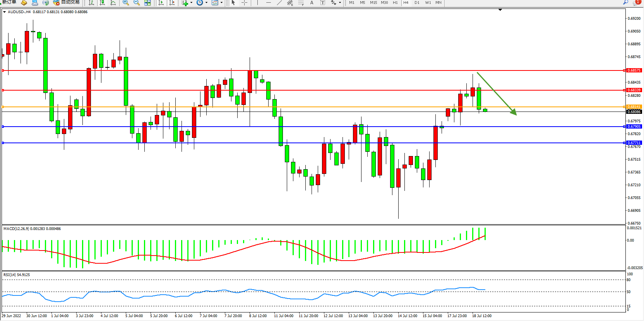Viewport: 644px width, 321px height.
Task: Open the chart templates dropdown arrow
Action: [221, 3]
